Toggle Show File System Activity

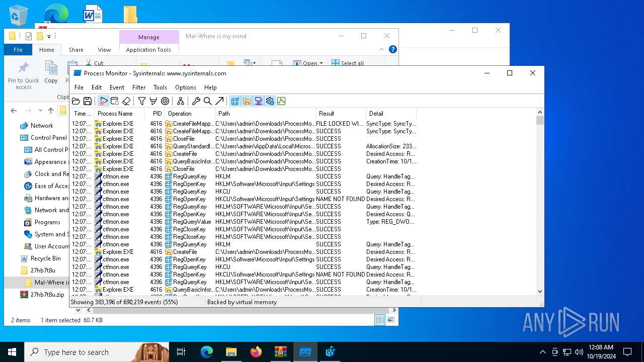pyautogui.click(x=247, y=101)
